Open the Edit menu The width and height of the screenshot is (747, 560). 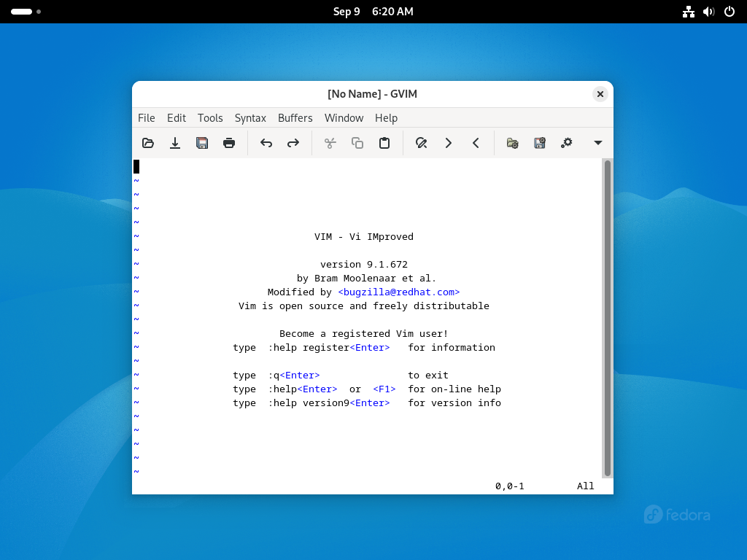[177, 118]
